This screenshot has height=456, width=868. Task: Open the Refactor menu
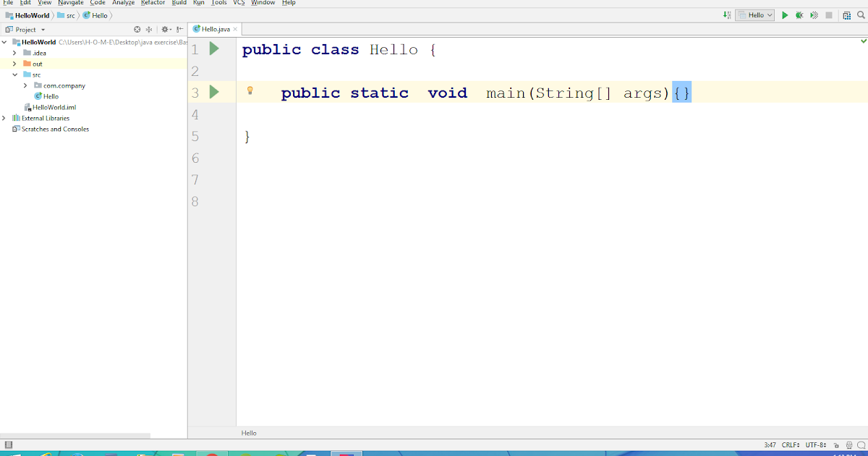152,3
